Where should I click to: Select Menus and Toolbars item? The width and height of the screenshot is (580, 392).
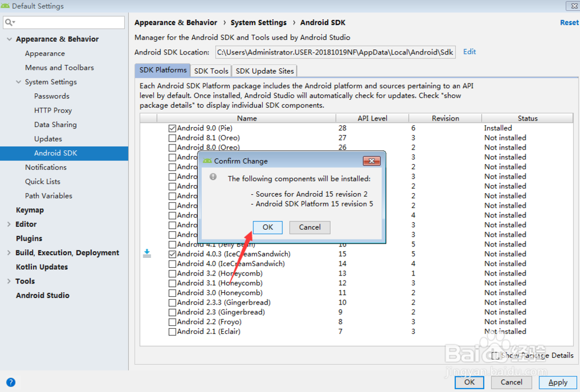tap(59, 68)
